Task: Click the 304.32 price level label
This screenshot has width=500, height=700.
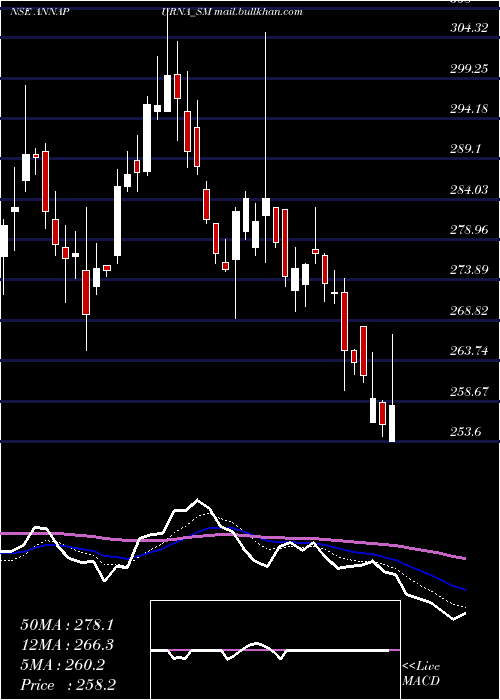Action: point(469,28)
